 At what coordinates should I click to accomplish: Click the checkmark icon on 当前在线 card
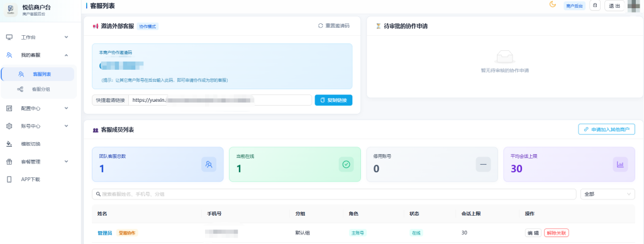(347, 164)
